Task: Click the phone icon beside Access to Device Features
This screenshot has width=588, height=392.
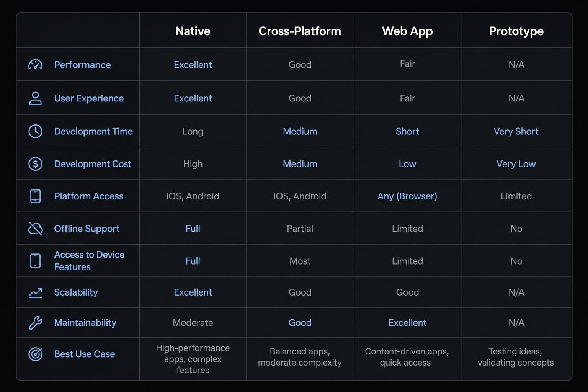Action: (x=35, y=261)
